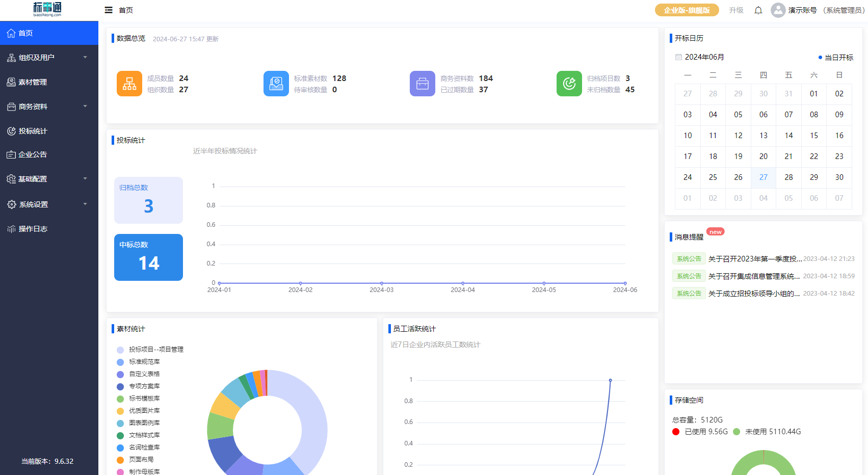Click the 操作日志 log sidebar icon
Viewport: 868px width, 475px height.
click(11, 229)
